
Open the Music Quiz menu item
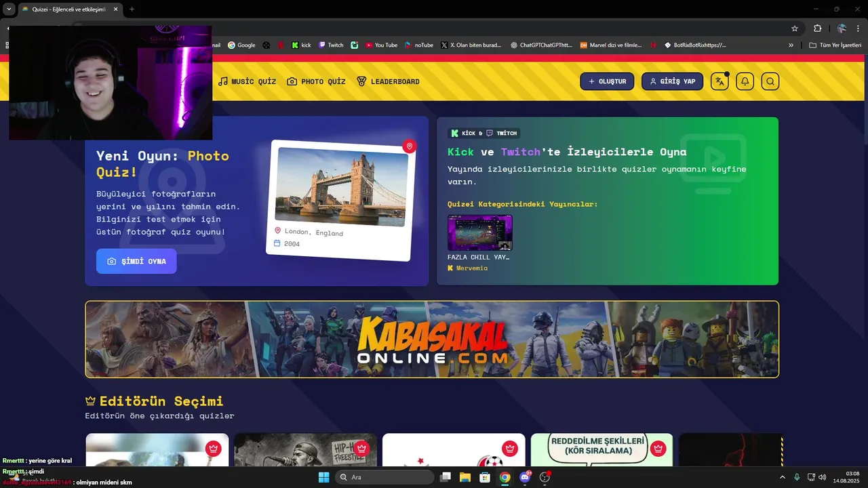point(247,81)
